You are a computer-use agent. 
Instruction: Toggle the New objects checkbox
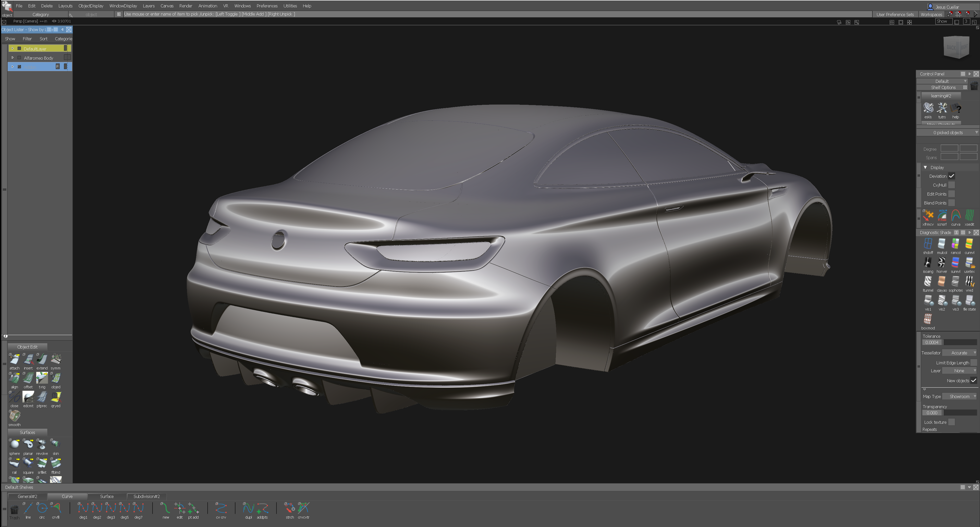click(x=974, y=381)
